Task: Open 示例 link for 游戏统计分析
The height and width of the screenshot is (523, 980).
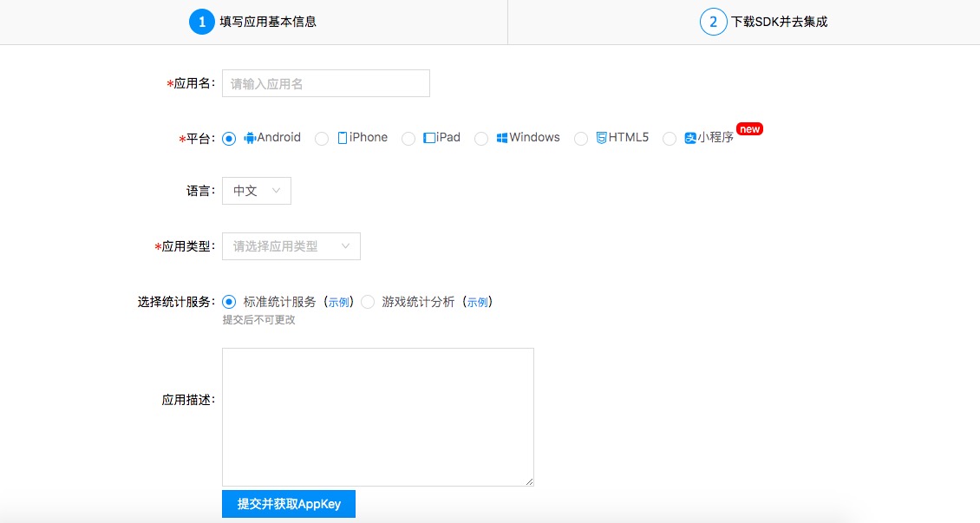Action: [478, 303]
